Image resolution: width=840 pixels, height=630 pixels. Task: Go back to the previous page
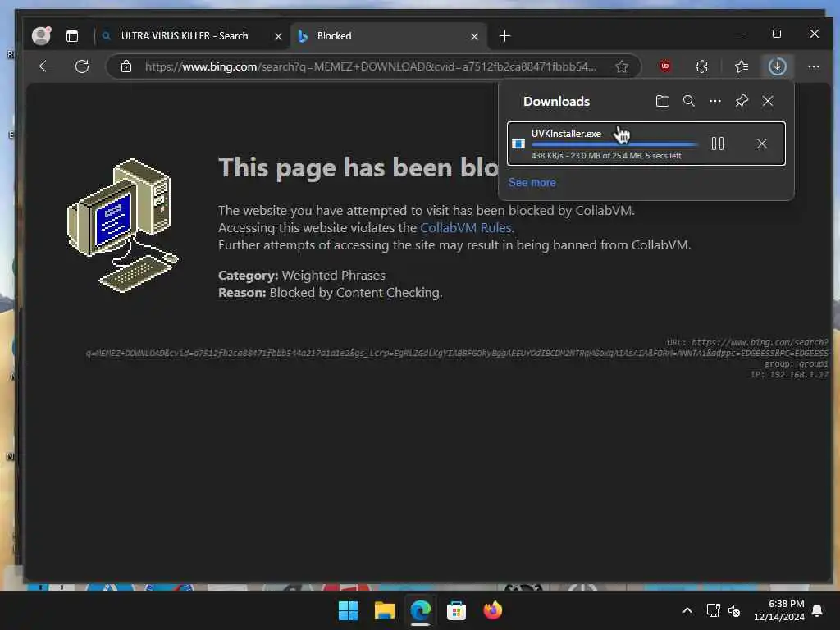(x=46, y=66)
